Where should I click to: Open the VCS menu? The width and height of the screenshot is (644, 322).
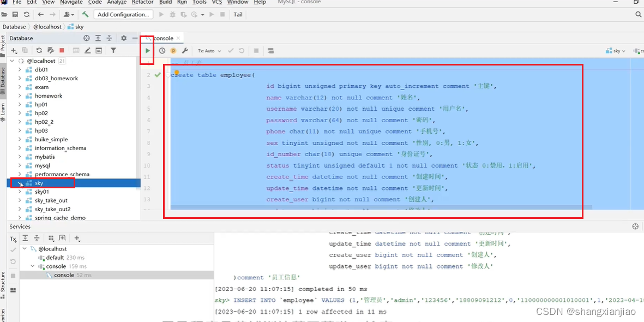pyautogui.click(x=217, y=2)
